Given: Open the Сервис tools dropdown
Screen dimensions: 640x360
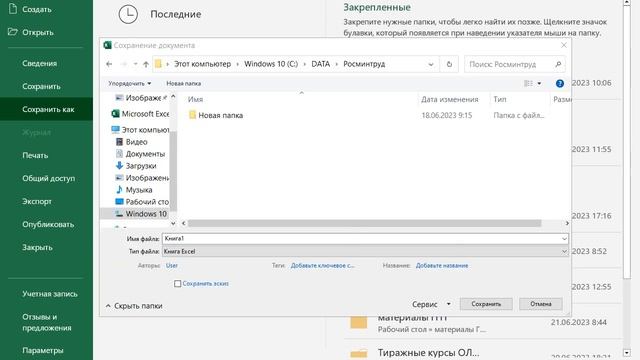Looking at the screenshot, I should point(431,304).
